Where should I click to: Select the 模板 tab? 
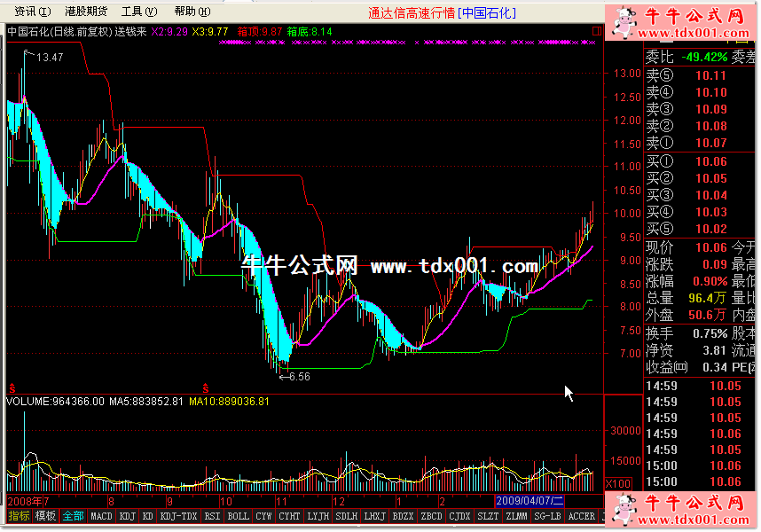[45, 516]
